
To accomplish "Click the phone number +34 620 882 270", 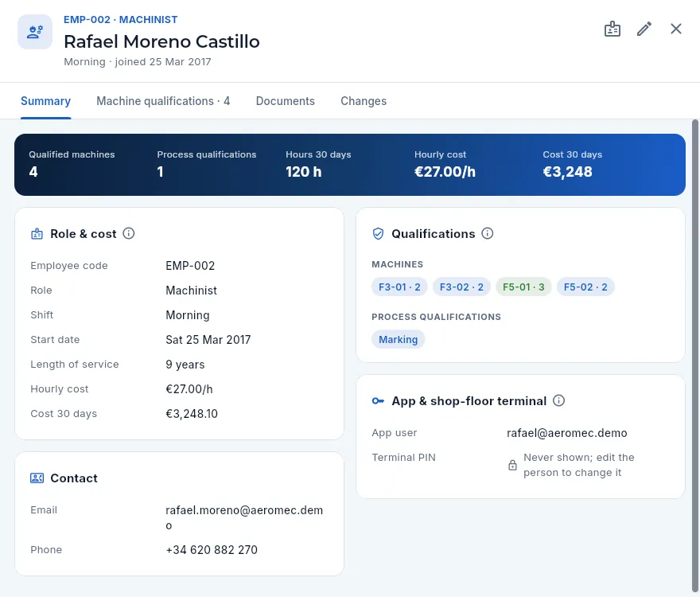I will (212, 549).
